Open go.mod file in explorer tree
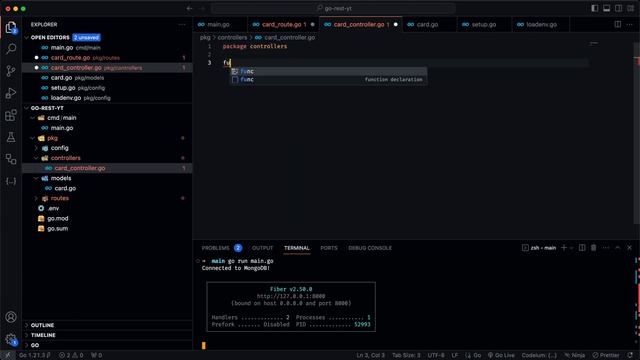 point(107,218)
